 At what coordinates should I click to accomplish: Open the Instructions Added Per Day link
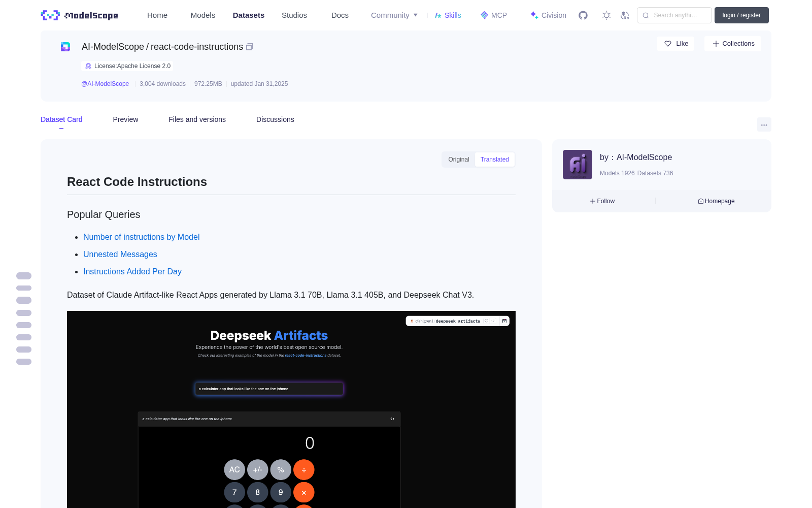click(x=132, y=271)
